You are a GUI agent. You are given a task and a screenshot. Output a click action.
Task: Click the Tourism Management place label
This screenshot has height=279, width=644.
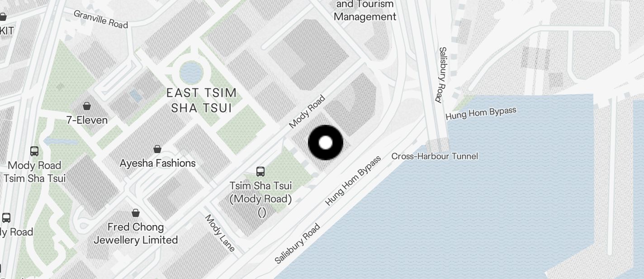pos(365,11)
